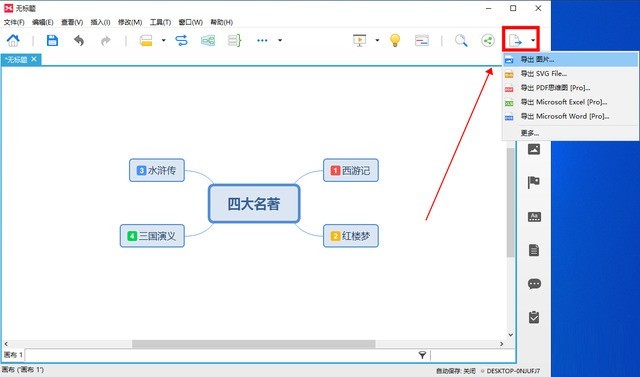Open the style format sidebar panel
The image size is (640, 377).
click(x=534, y=217)
